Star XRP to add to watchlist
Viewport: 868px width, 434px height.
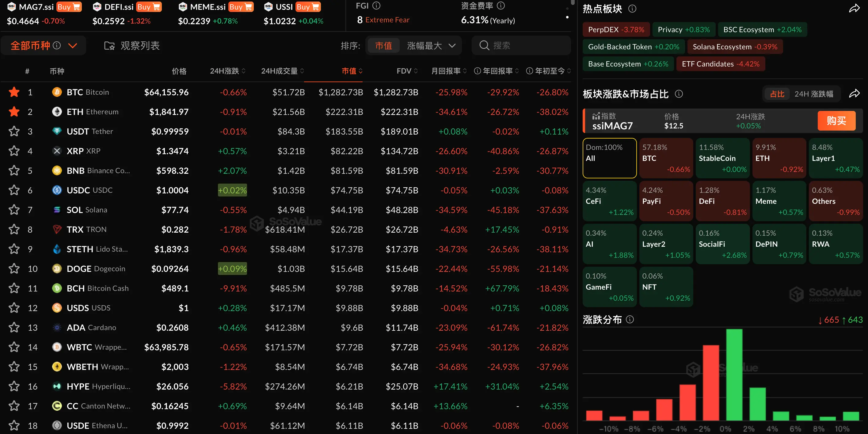[14, 150]
